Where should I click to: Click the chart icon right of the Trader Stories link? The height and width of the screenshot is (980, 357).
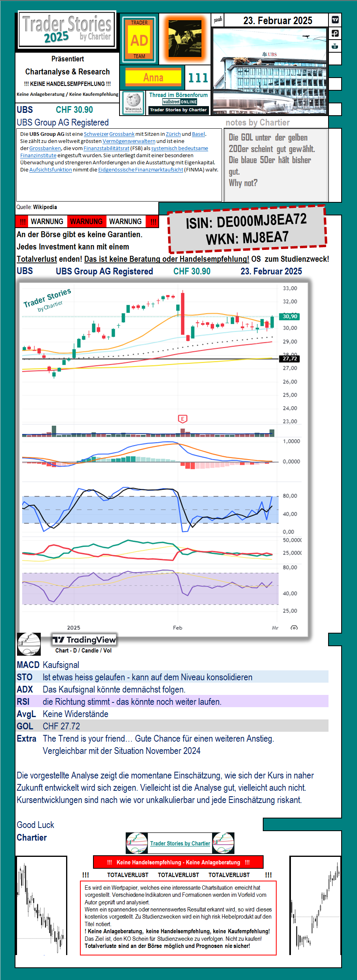point(223,843)
